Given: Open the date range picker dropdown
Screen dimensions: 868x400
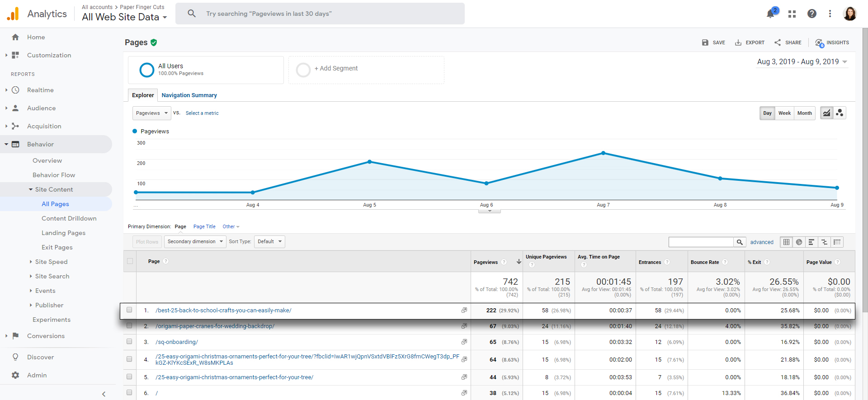Looking at the screenshot, I should (x=802, y=62).
